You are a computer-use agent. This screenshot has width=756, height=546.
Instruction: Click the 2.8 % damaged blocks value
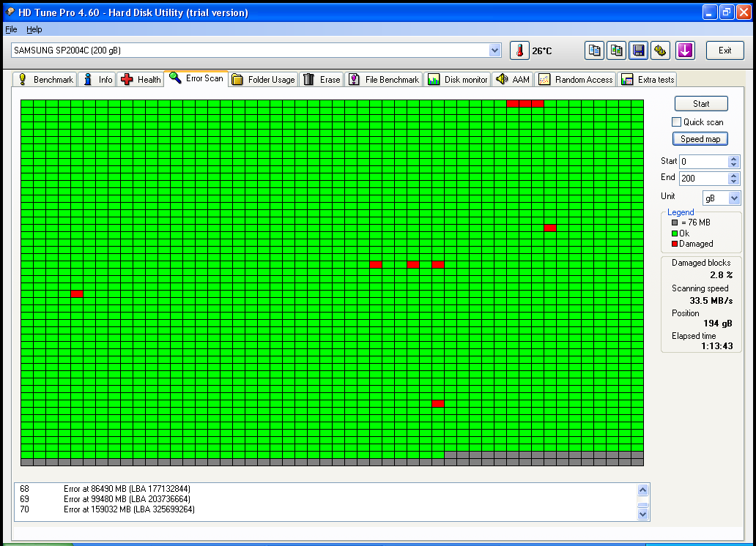[721, 275]
